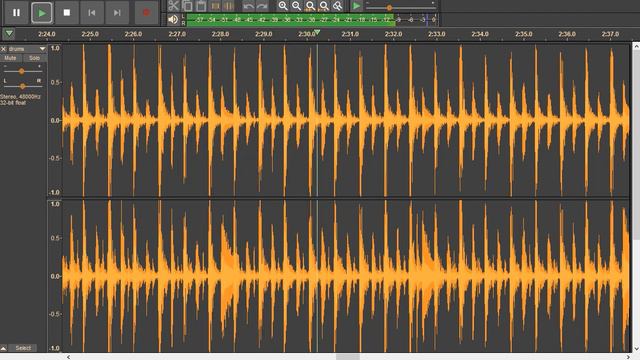Redo the last undone edit
The width and height of the screenshot is (640, 360).
(x=262, y=6)
